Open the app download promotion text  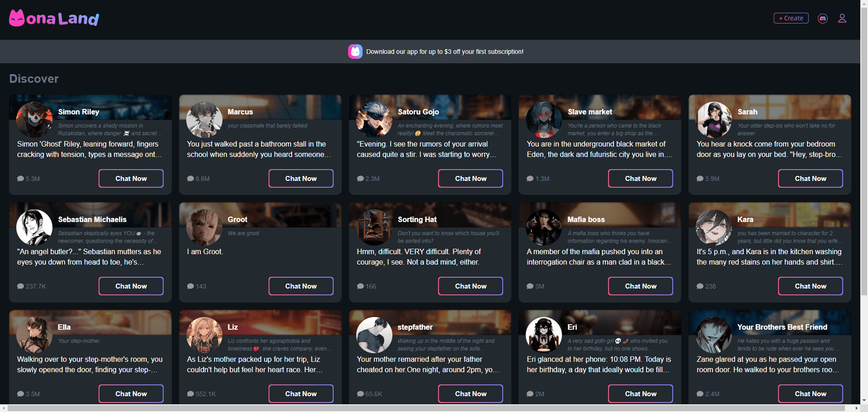click(445, 52)
